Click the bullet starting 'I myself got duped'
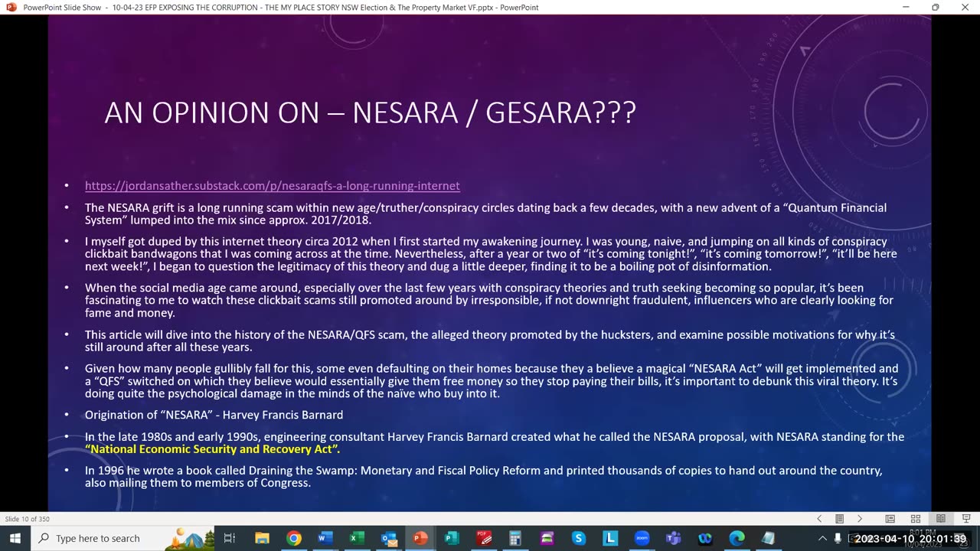Screen dimensions: 980x551 point(491,254)
